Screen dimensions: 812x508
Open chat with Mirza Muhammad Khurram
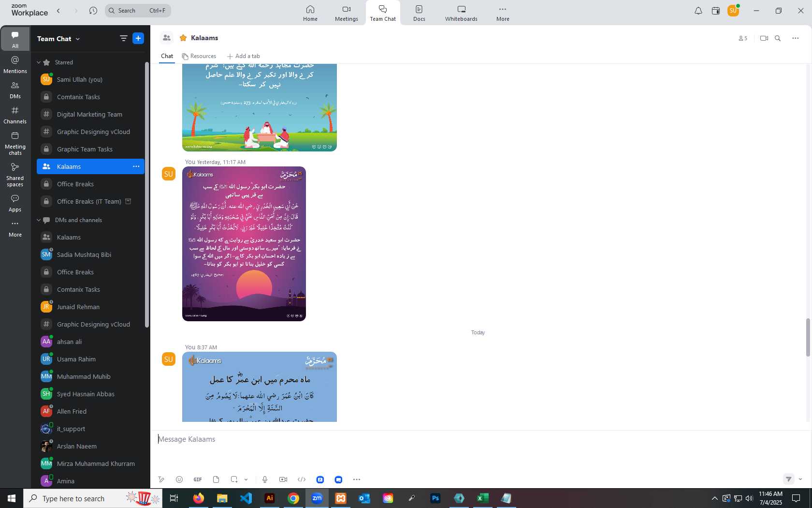[x=90, y=463]
